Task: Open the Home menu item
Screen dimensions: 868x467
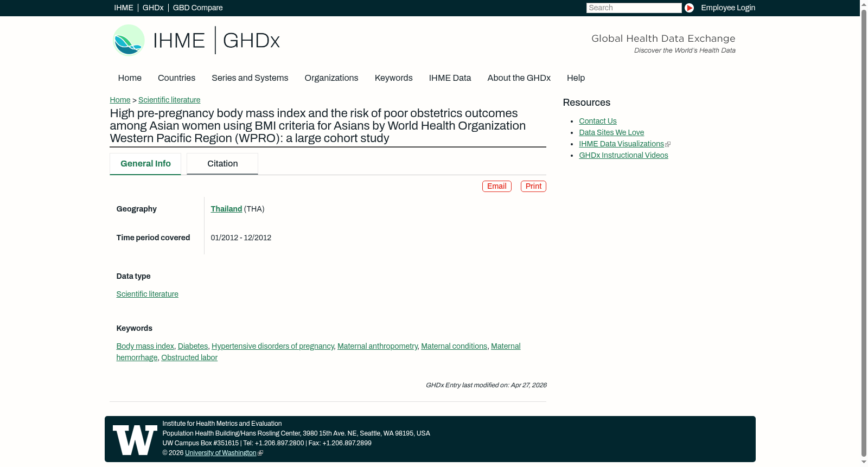Action: [x=130, y=78]
